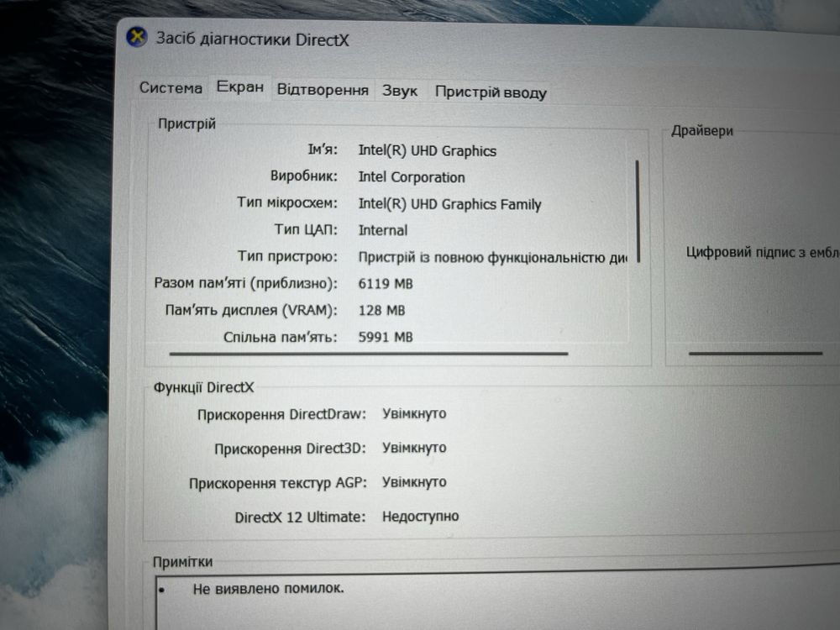Open the Пристрій вводу tab

coord(491,92)
